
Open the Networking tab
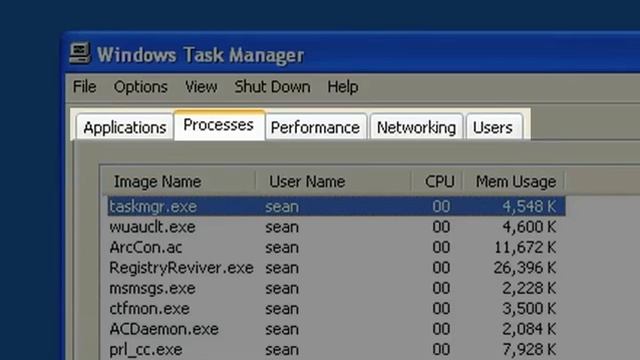pos(416,127)
